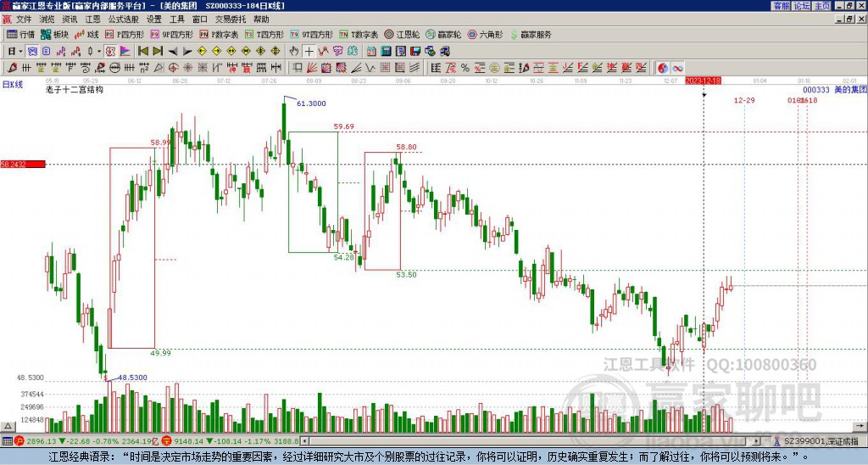
Task: Click the red 2023-12-18 date marker
Action: click(703, 81)
